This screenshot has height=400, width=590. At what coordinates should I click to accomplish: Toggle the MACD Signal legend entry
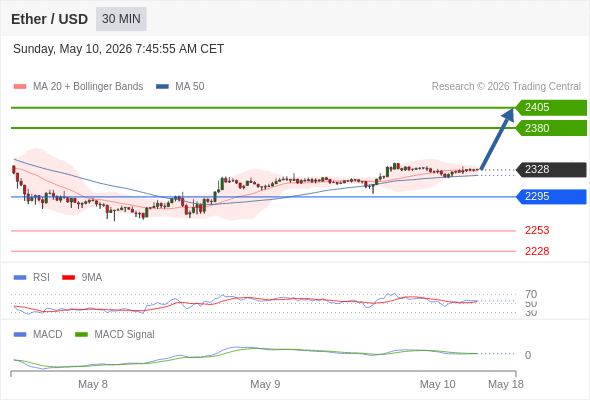click(x=115, y=335)
